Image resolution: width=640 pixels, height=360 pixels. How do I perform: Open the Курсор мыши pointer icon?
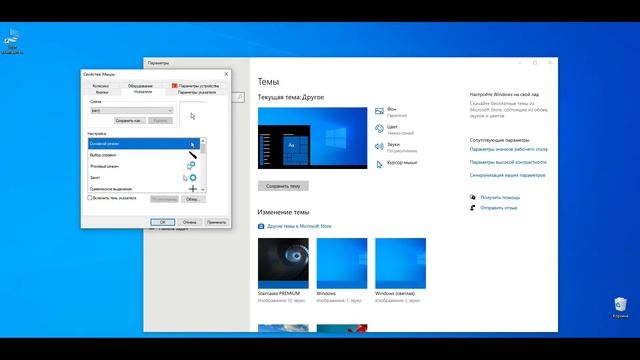pyautogui.click(x=379, y=164)
